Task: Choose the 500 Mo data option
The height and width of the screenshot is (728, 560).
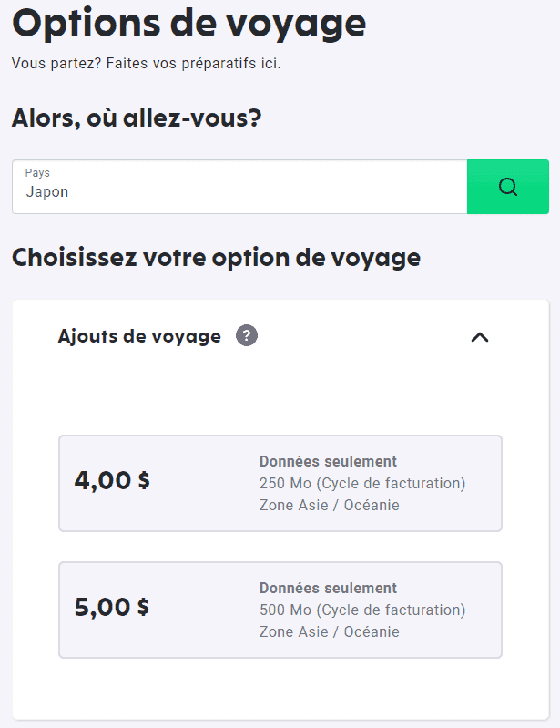Action: [362, 610]
